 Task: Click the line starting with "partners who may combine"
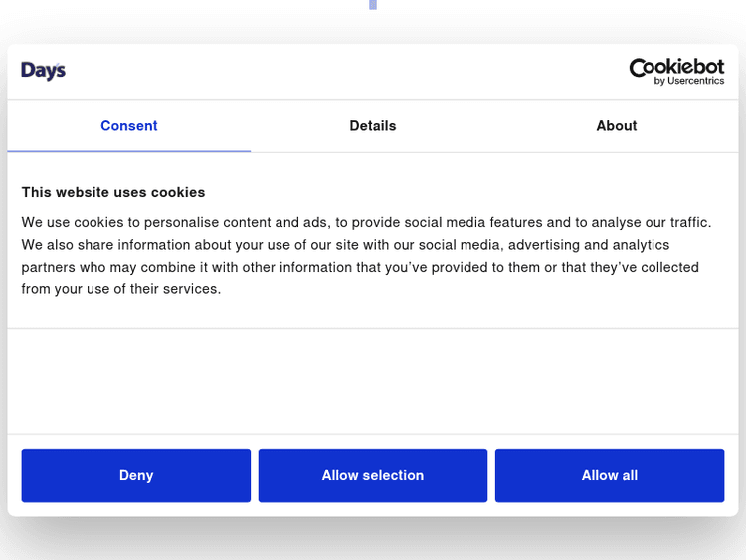click(x=360, y=267)
